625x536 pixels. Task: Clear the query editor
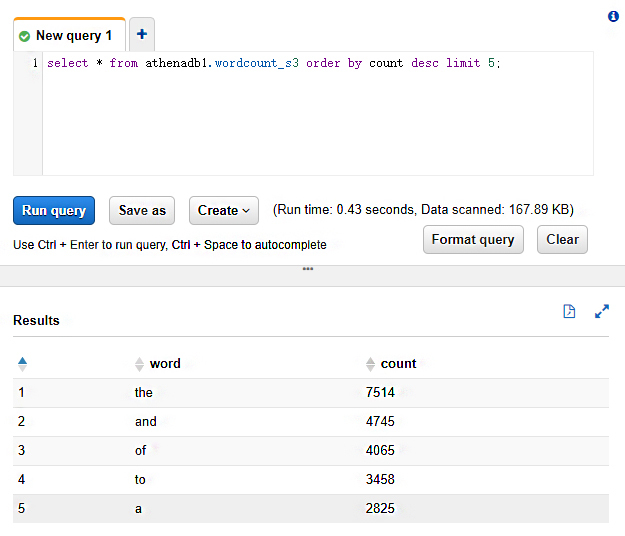[x=562, y=239]
